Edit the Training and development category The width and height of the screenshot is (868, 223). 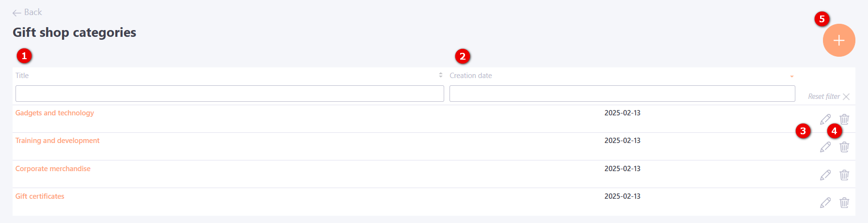825,147
